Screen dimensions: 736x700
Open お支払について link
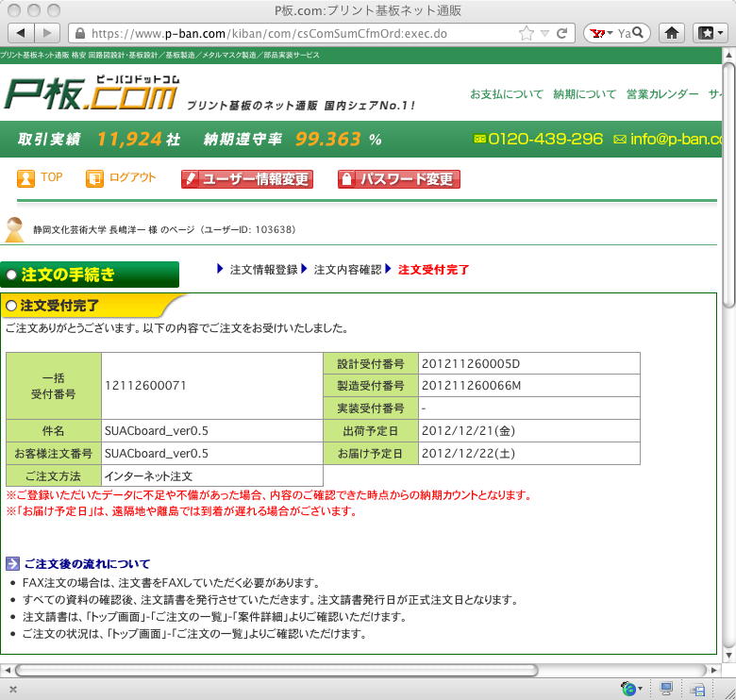click(x=507, y=94)
